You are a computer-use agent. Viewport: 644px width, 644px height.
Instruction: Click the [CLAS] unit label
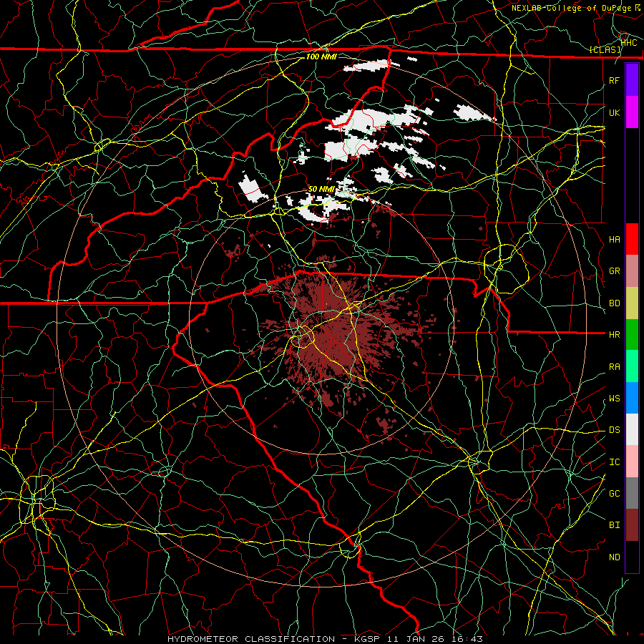[605, 50]
